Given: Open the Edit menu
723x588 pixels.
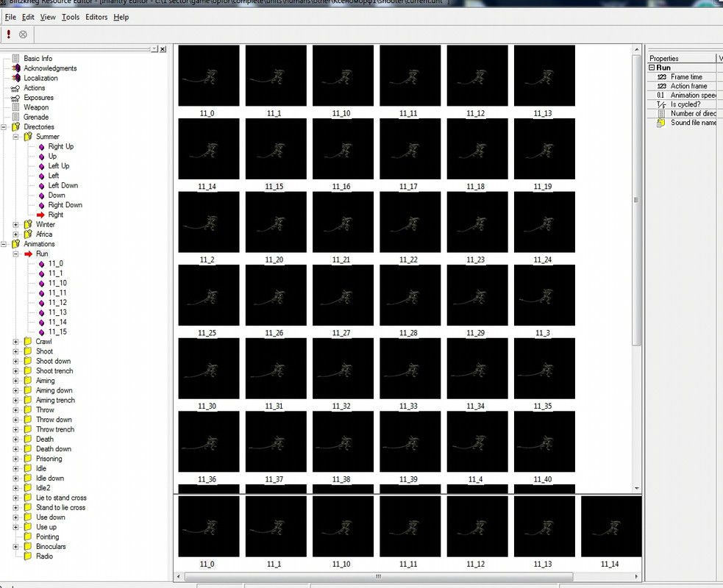Looking at the screenshot, I should coord(28,17).
